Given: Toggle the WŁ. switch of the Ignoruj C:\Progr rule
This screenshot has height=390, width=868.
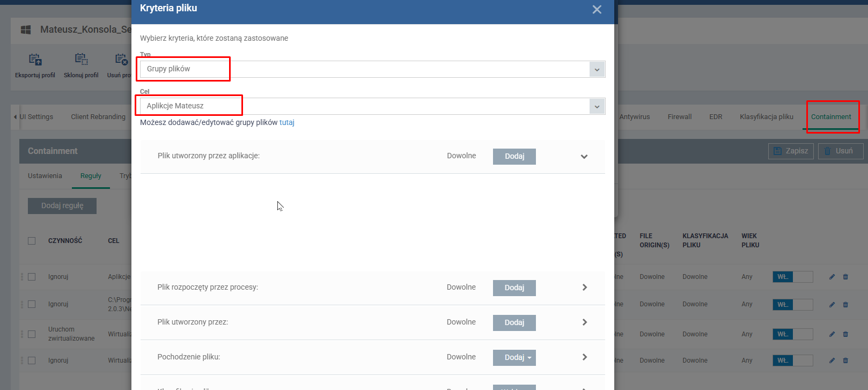Looking at the screenshot, I should point(793,305).
